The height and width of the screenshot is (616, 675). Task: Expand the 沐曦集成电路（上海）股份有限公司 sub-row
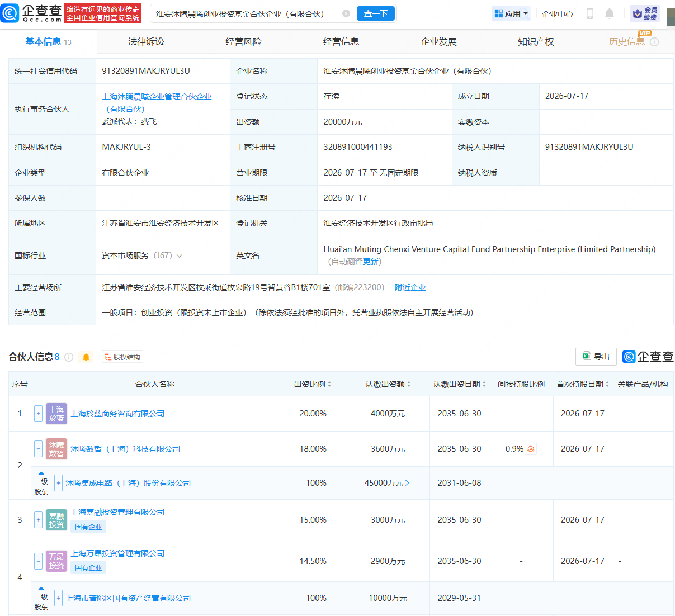[x=58, y=483]
